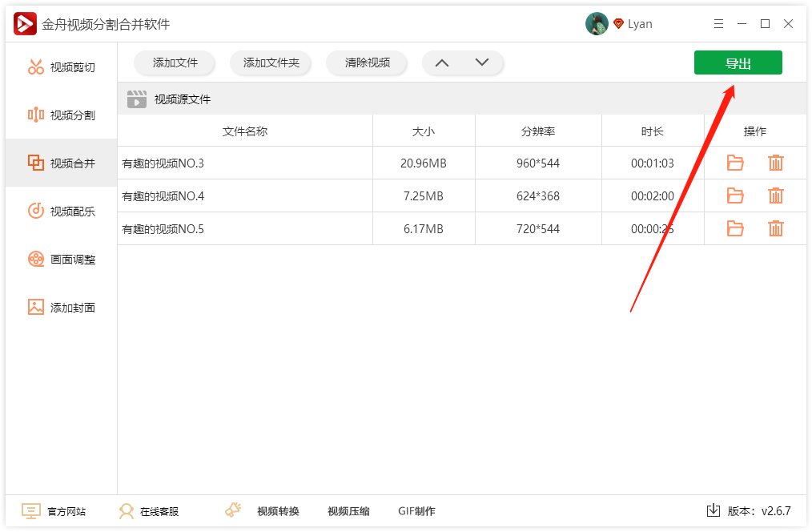Click the move-down chevron above the file list
This screenshot has height=532, width=812.
pyautogui.click(x=481, y=62)
